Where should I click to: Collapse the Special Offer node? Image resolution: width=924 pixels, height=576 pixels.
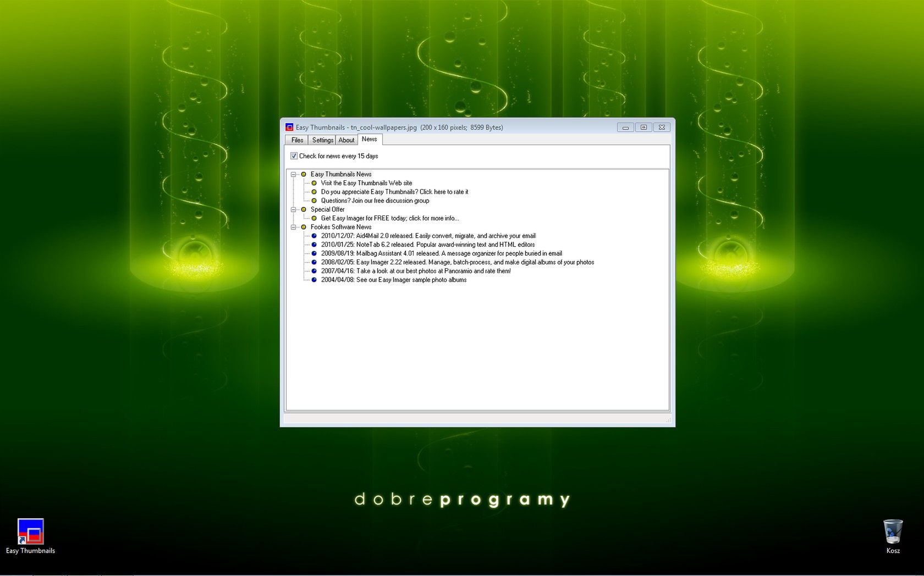[294, 209]
